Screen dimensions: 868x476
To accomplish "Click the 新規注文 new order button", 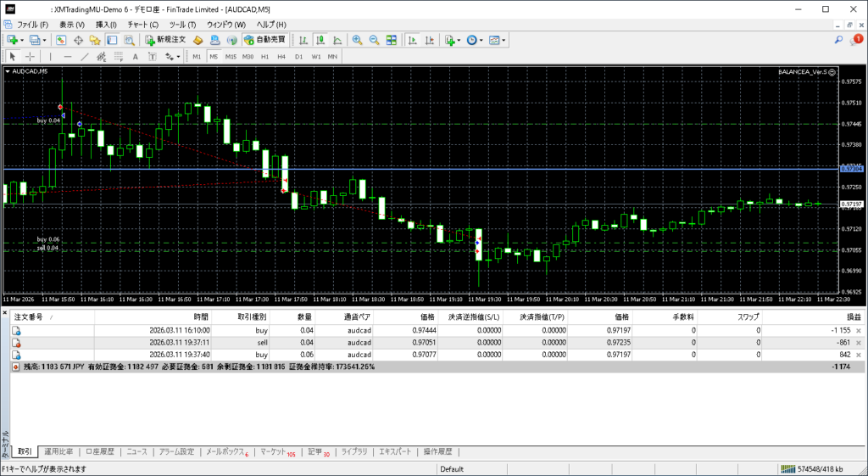I will coord(164,40).
